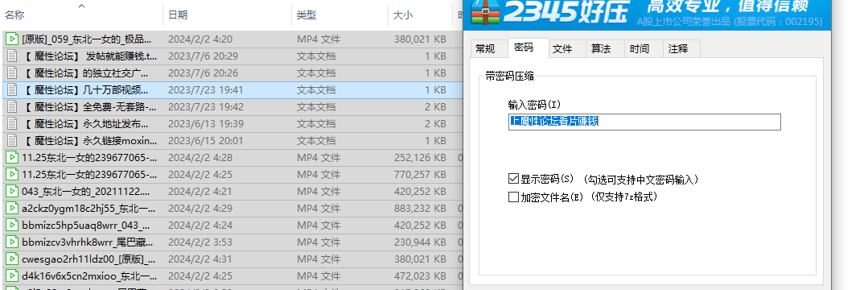Click the size value 883,232 KB
This screenshot has width=868, height=290.
420,208
